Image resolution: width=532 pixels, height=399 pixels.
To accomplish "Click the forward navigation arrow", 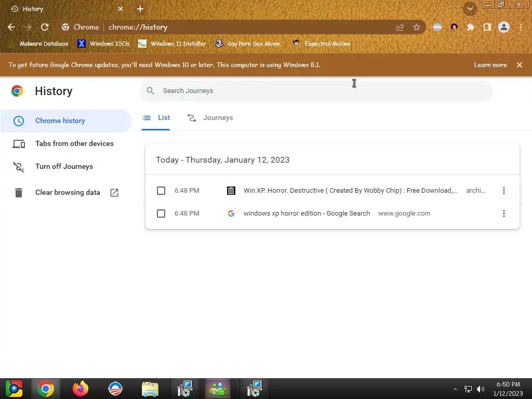I will click(28, 27).
